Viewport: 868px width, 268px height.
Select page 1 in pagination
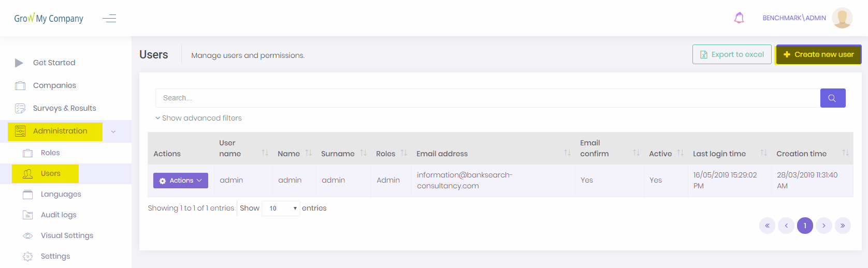point(805,226)
